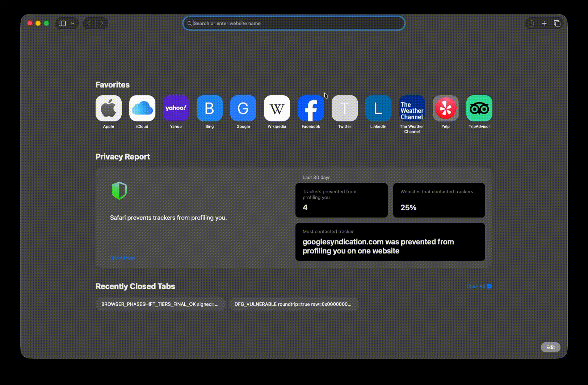This screenshot has width=588, height=385.
Task: Click the Share toolbar icon
Action: pos(531,23)
